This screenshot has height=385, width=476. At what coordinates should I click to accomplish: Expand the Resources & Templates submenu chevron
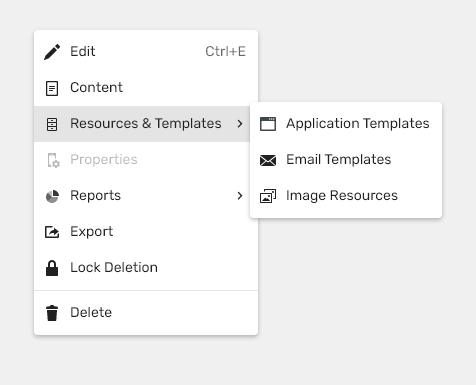(240, 124)
